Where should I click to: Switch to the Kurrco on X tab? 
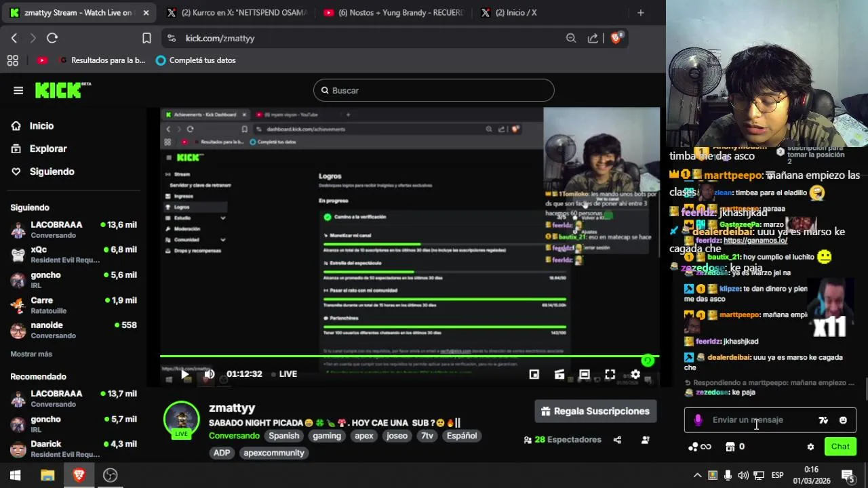click(x=237, y=12)
